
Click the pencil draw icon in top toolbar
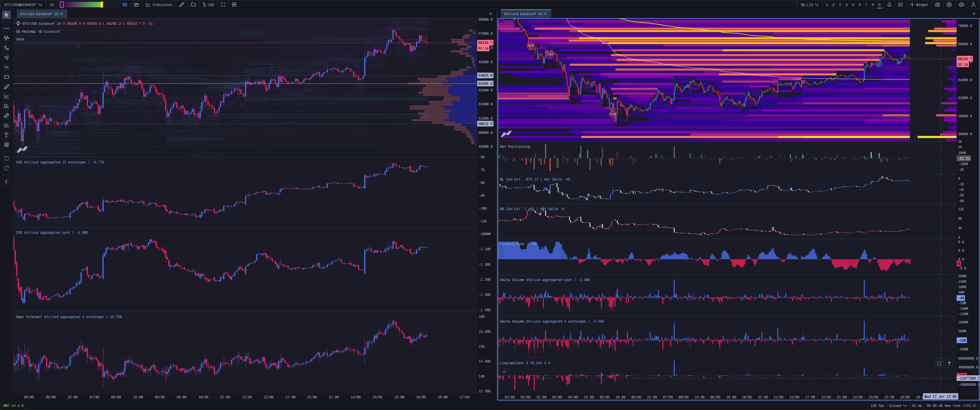point(182,5)
